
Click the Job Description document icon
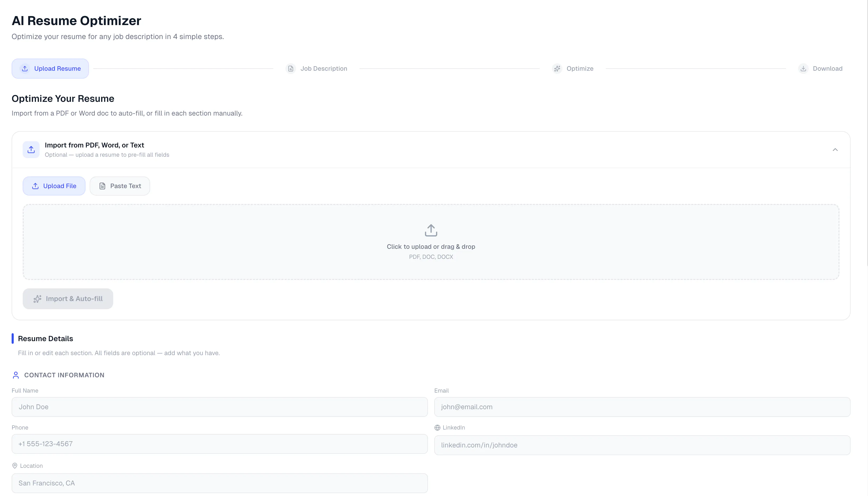point(290,69)
